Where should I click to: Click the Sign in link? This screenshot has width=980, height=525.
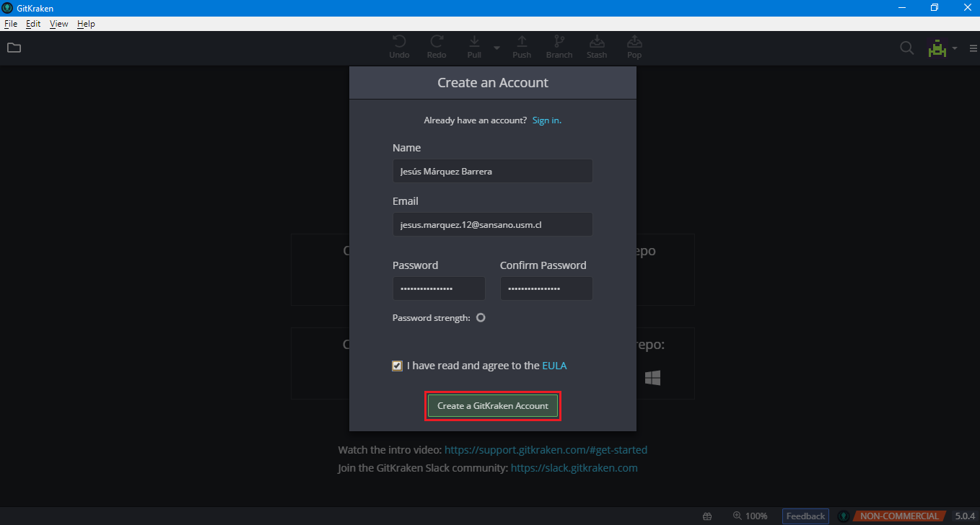547,120
